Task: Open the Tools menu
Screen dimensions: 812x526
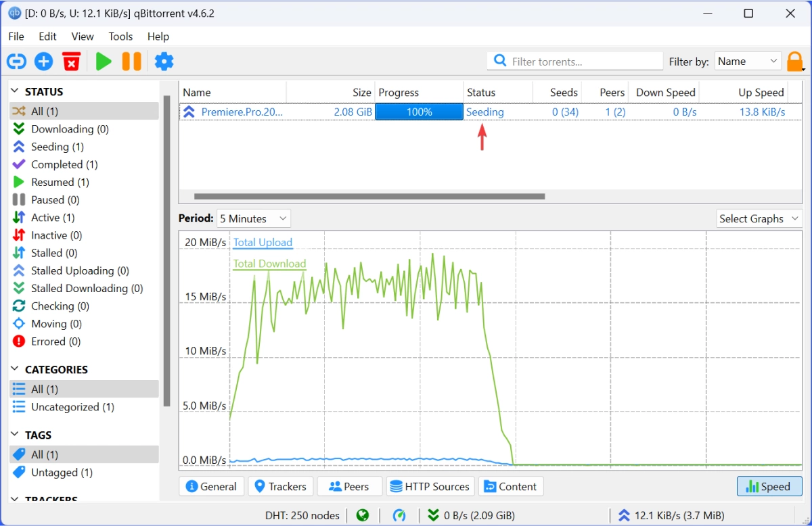Action: tap(120, 37)
